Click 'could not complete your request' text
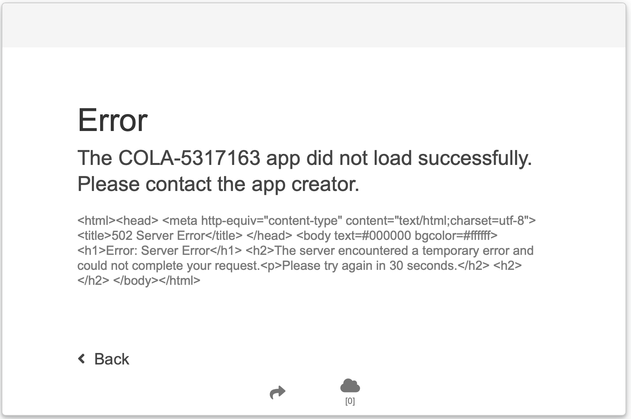631x419 pixels. pos(169,266)
